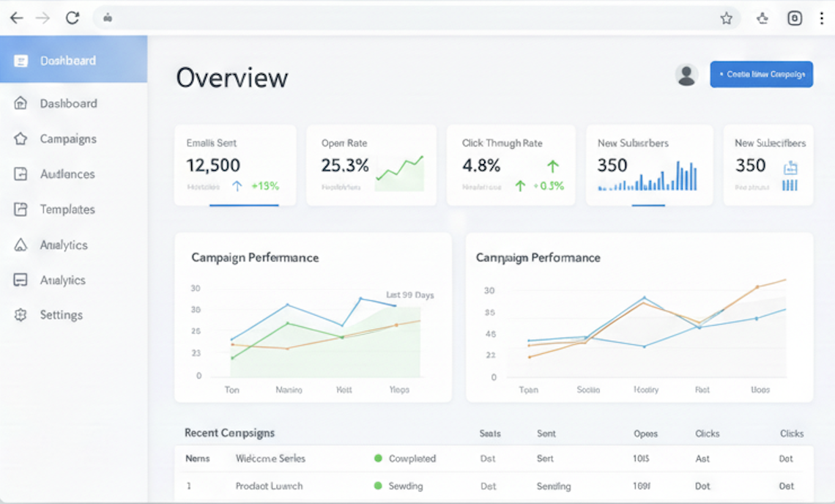Click the browser reload icon
Viewport: 835px width, 504px height.
point(72,18)
